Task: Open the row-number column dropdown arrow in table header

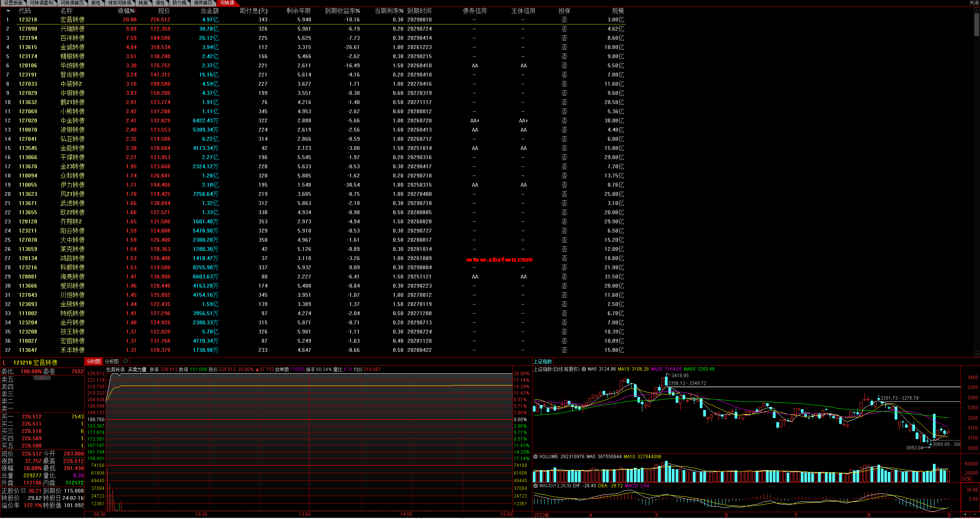Action: [x=8, y=11]
